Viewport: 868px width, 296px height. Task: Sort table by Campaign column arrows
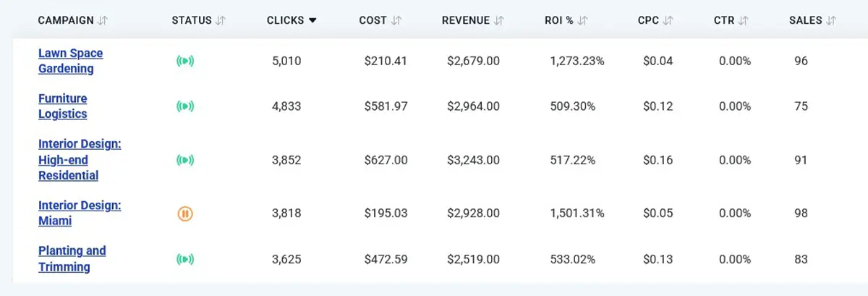click(103, 20)
